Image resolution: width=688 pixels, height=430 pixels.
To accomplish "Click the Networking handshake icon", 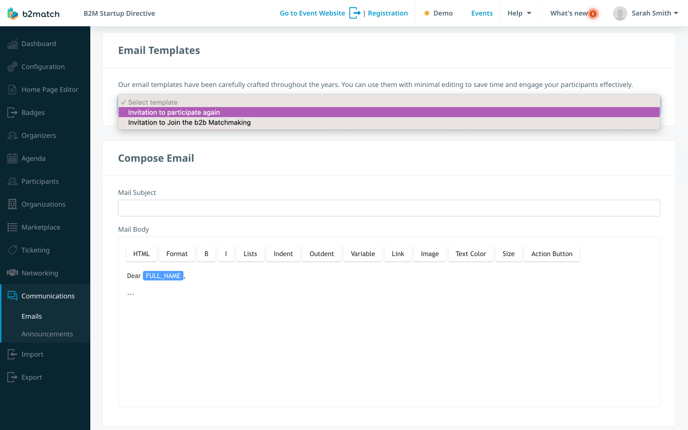I will pos(12,273).
